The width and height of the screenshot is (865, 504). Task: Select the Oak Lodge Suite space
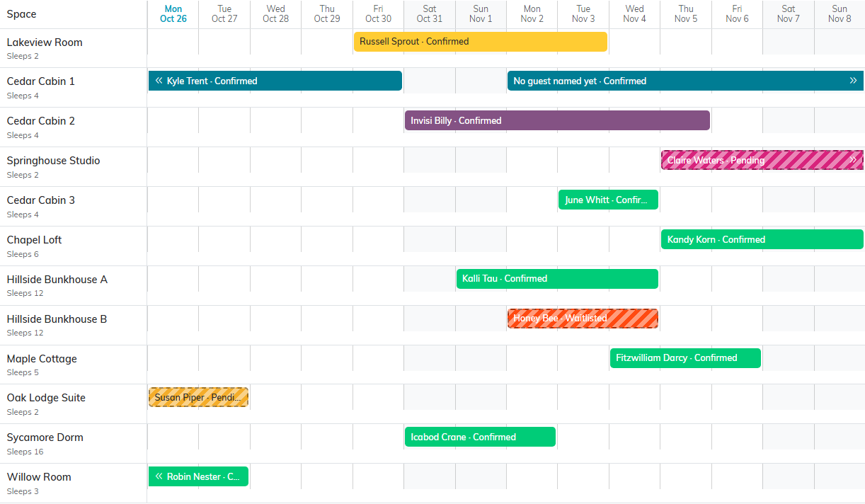[46, 398]
